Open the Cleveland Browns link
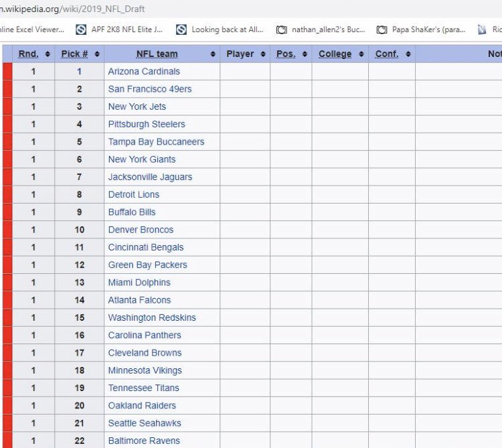 pyautogui.click(x=145, y=353)
